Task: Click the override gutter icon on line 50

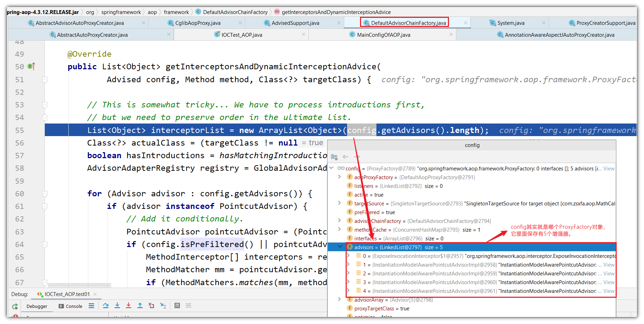Action: point(31,66)
